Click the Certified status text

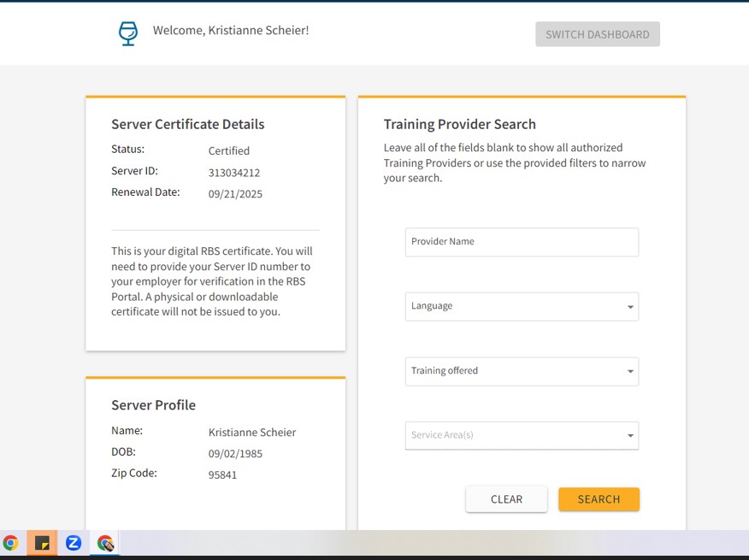[x=229, y=151]
